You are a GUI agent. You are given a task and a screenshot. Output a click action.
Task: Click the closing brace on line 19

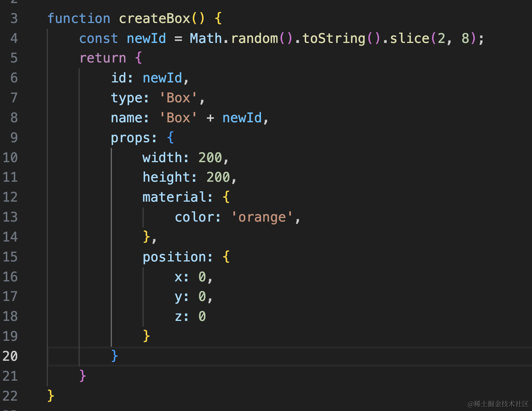(146, 336)
